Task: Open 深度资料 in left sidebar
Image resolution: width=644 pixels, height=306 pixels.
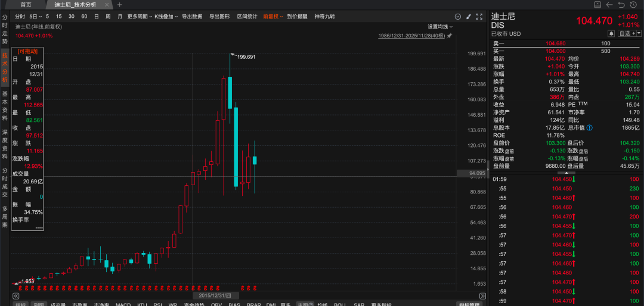Action: [x=5, y=145]
